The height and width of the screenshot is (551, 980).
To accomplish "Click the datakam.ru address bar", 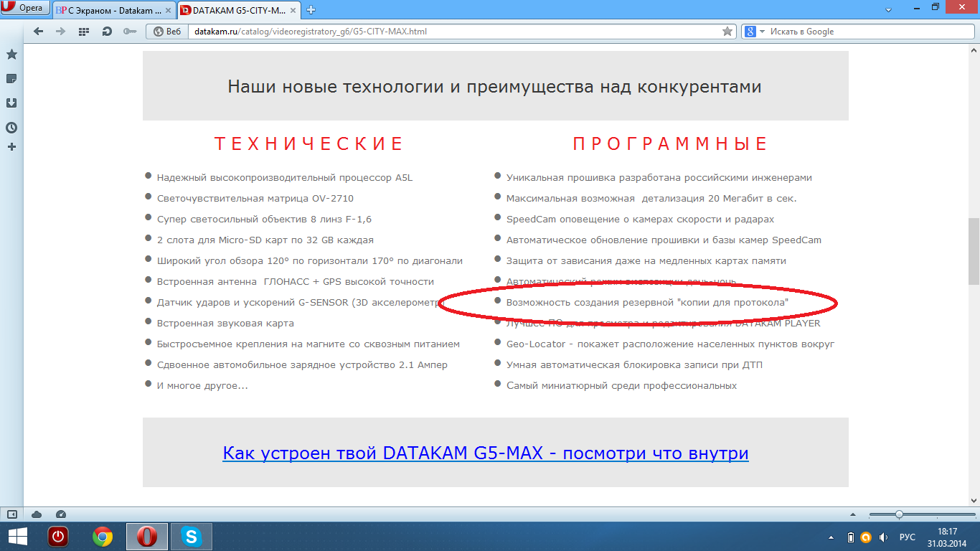I will (455, 32).
